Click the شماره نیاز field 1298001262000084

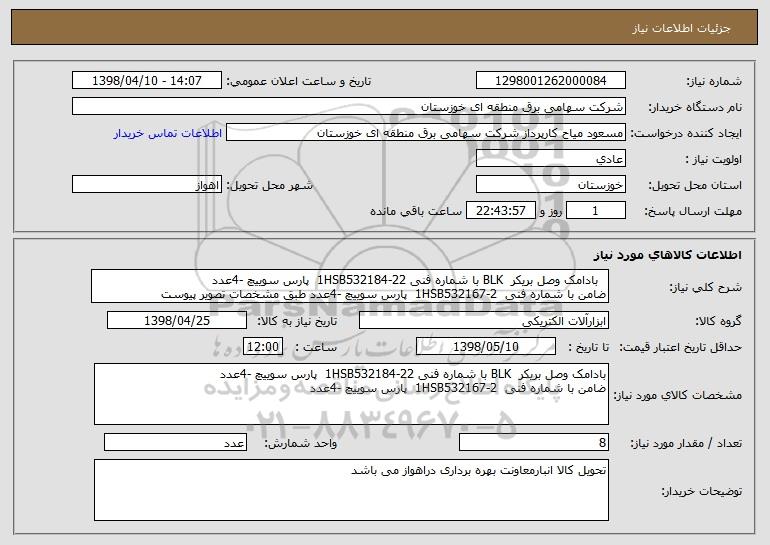pyautogui.click(x=550, y=81)
